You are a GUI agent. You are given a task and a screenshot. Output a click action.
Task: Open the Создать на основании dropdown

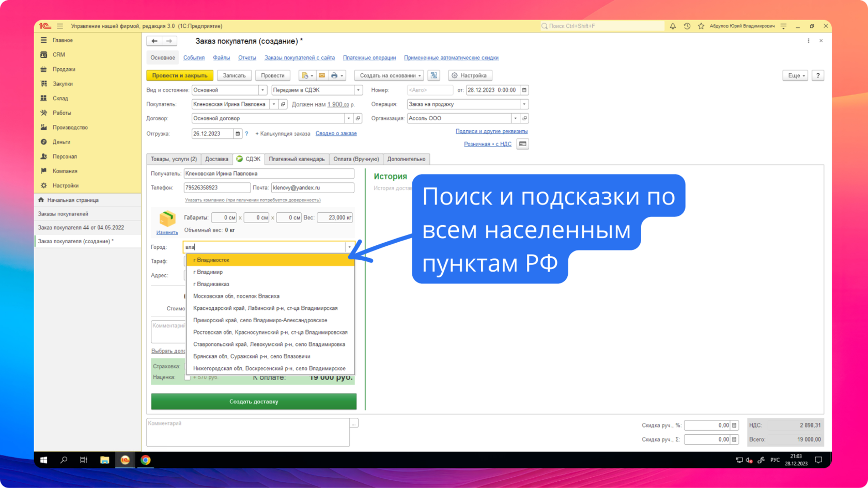click(x=389, y=75)
